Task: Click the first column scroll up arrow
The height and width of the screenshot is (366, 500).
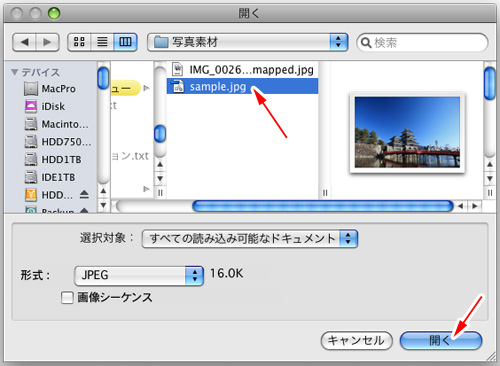Action: [x=160, y=164]
